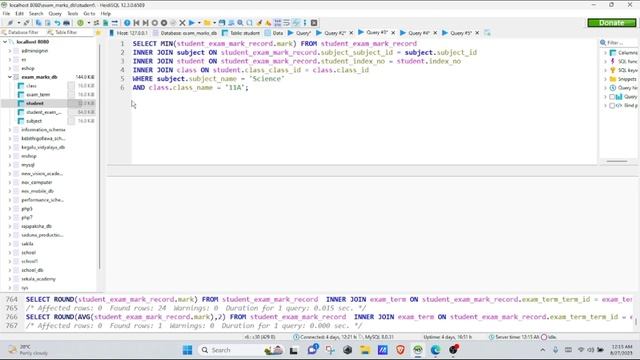Open the Help menu
The height and width of the screenshot is (360, 640).
tap(106, 13)
